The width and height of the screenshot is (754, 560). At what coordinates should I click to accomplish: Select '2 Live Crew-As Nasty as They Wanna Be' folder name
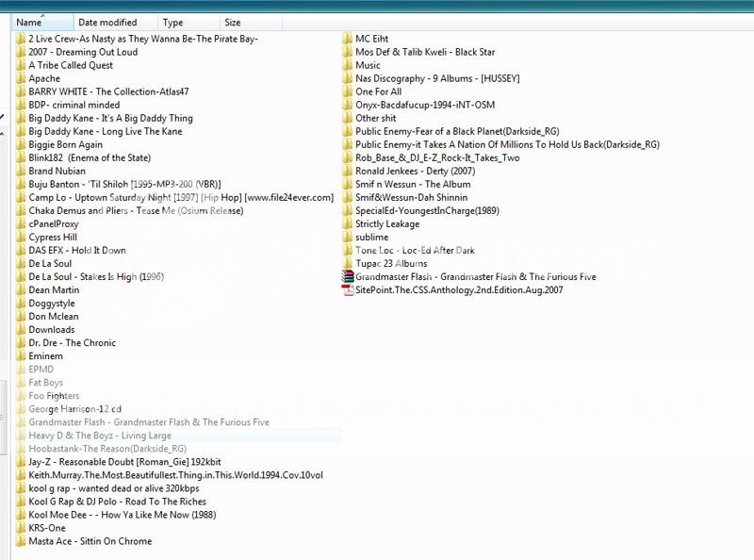[x=143, y=39]
